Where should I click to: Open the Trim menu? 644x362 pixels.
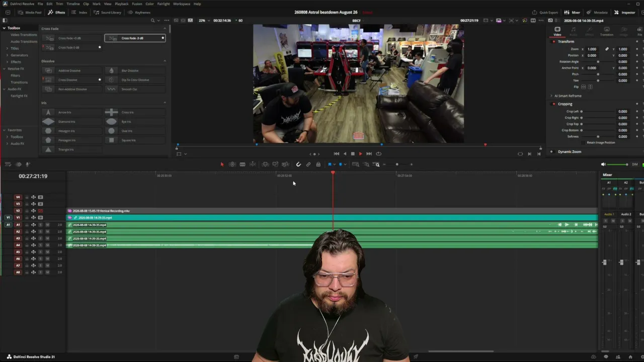(59, 4)
